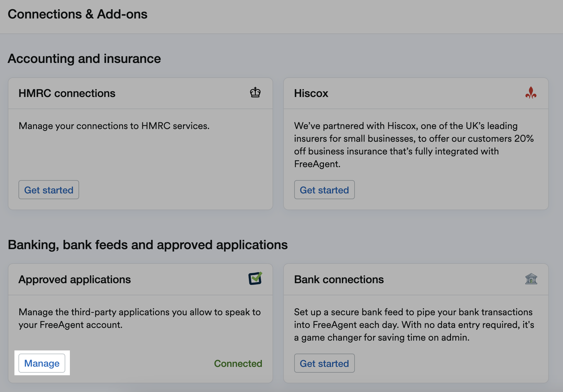The width and height of the screenshot is (563, 392).
Task: Click the Connections & Add-ons page title
Action: 77,14
